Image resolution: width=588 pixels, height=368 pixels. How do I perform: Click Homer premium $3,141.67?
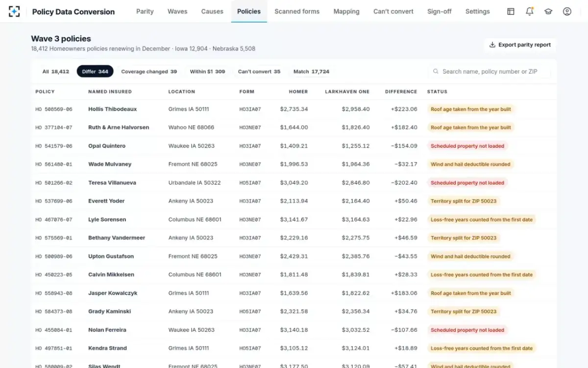tap(294, 220)
